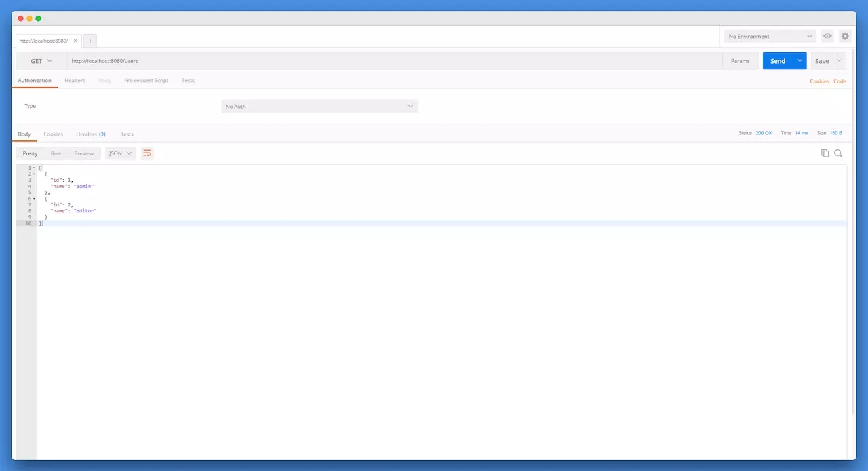
Task: Search the response body magnifier icon
Action: tap(838, 153)
